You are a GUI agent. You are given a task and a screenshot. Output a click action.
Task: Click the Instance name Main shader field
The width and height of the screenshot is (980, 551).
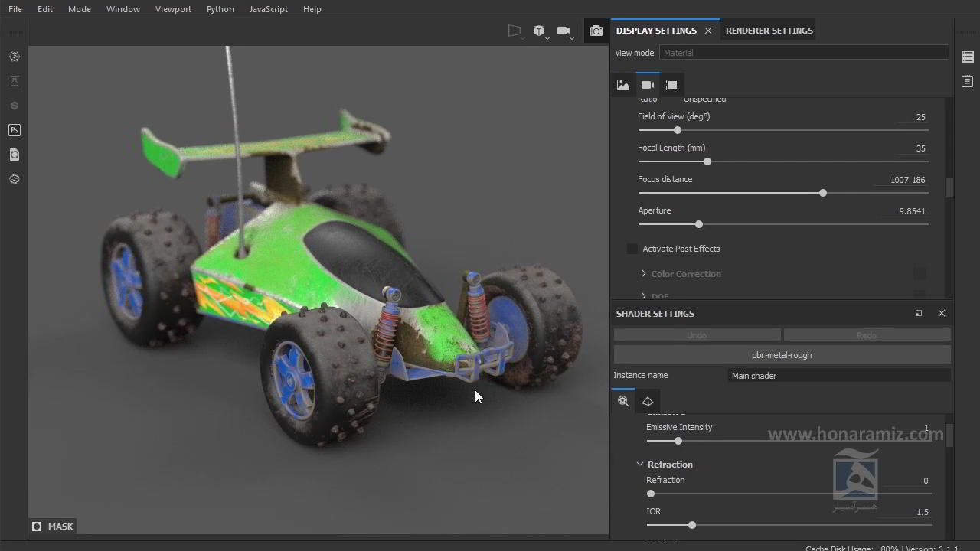pyautogui.click(x=839, y=376)
